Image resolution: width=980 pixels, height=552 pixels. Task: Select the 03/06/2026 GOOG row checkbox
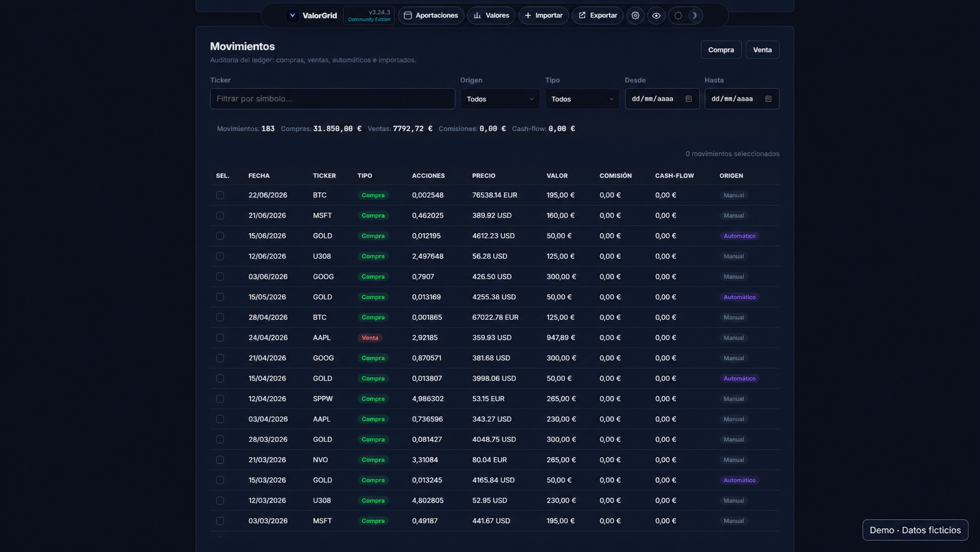tap(220, 276)
